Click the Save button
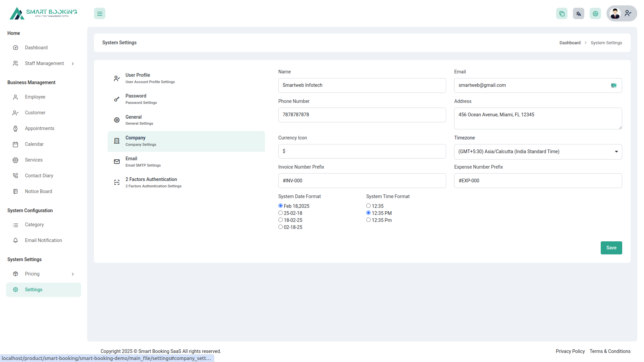The height and width of the screenshot is (362, 644). tap(611, 248)
